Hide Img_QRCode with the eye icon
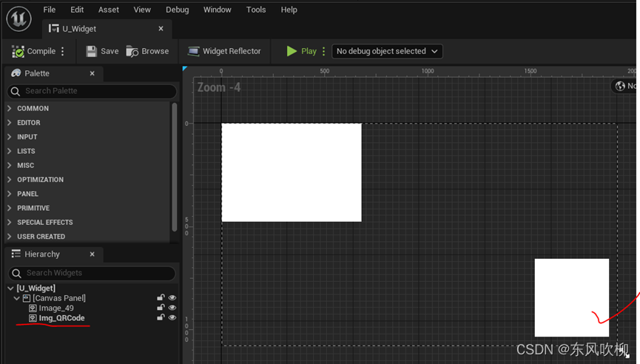The width and height of the screenshot is (640, 364). [x=172, y=317]
